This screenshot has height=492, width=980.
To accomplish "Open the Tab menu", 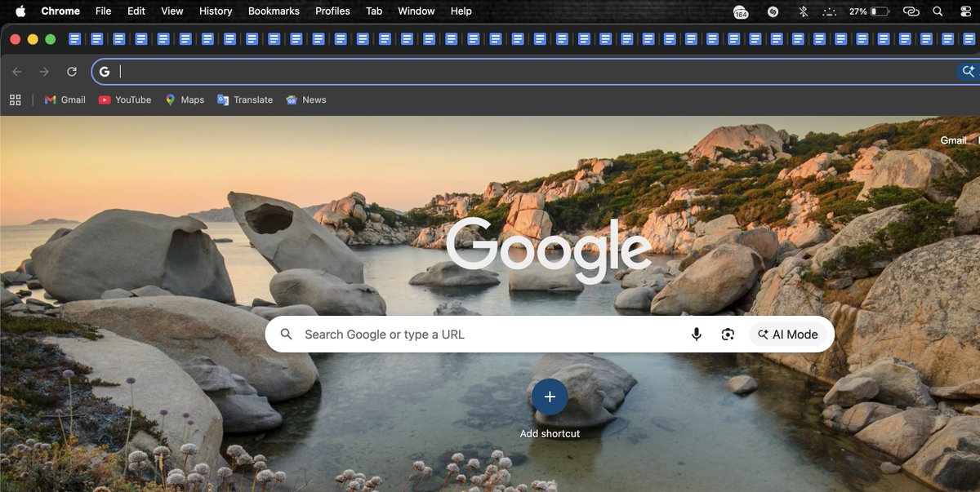I will click(x=374, y=11).
